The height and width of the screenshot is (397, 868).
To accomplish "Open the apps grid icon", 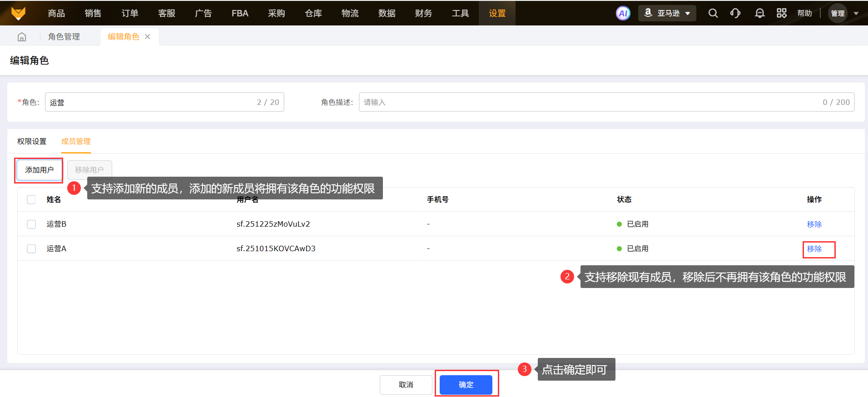I will 781,13.
